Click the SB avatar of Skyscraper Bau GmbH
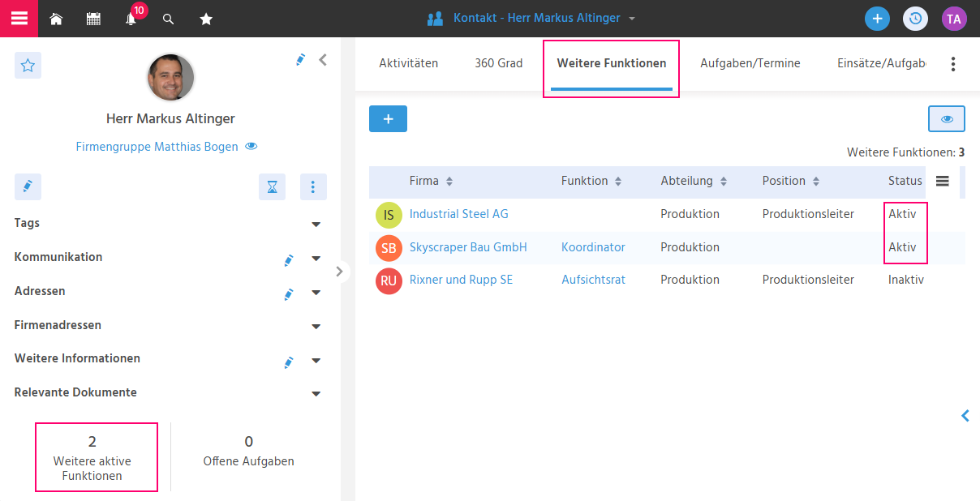This screenshot has width=980, height=501. click(389, 248)
